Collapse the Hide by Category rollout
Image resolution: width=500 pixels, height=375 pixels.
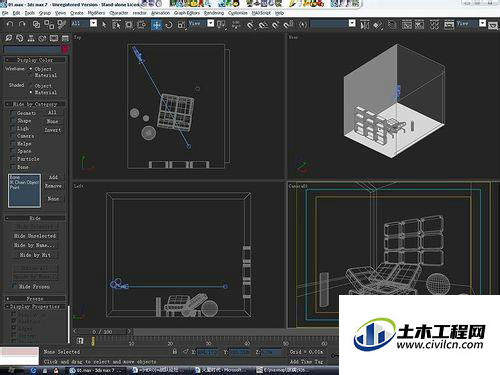tap(35, 104)
